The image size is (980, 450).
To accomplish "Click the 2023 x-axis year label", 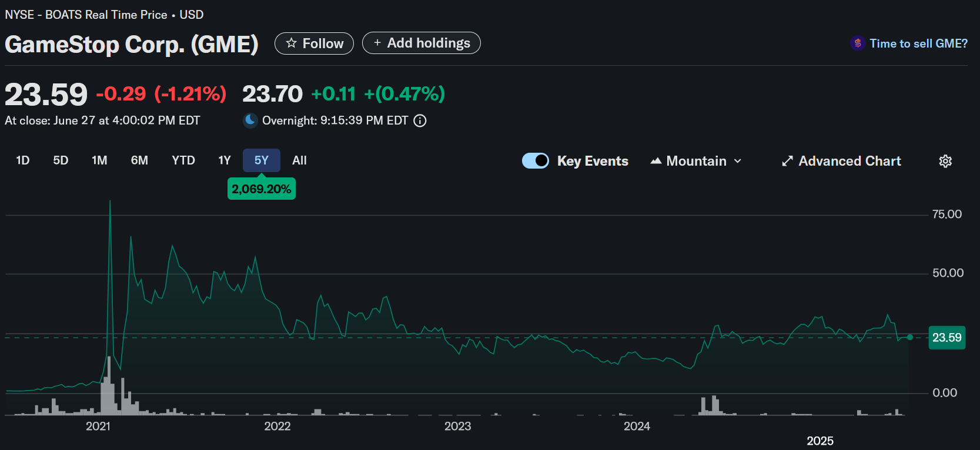I will click(x=458, y=426).
